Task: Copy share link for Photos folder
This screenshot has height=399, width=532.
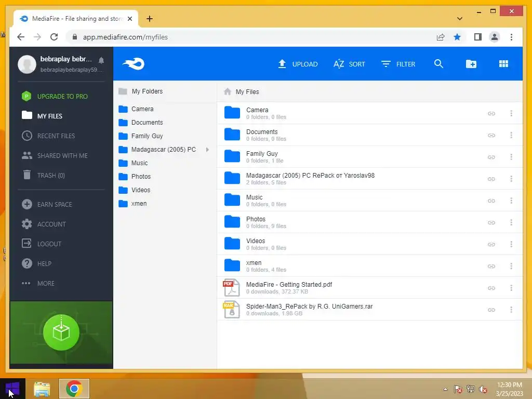Action: click(491, 222)
